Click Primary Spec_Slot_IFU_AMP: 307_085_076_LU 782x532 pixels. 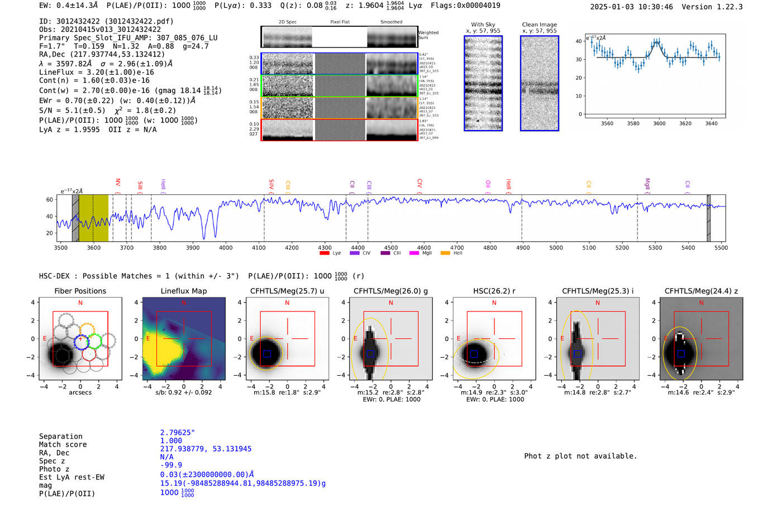click(x=128, y=38)
